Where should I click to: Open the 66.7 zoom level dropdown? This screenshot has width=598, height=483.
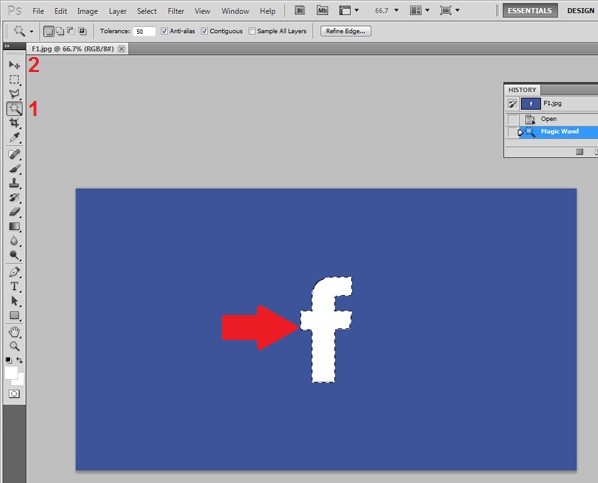(x=396, y=10)
